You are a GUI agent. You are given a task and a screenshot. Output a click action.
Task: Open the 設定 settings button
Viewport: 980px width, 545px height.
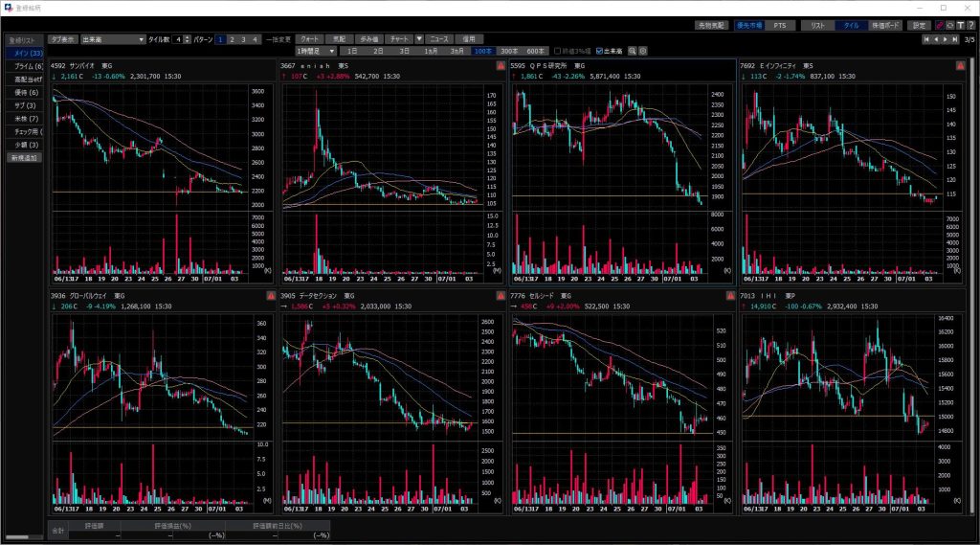coord(919,25)
